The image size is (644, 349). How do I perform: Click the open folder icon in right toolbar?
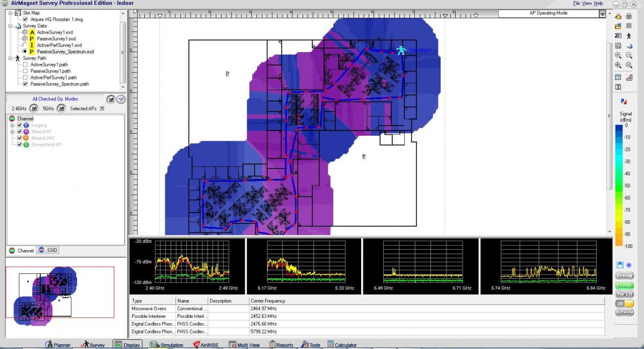[618, 26]
